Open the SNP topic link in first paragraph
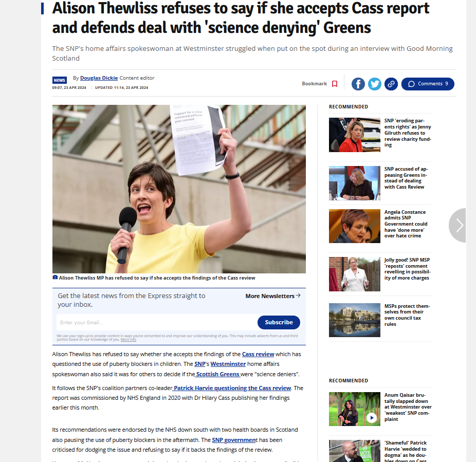Viewport: 476px width, 462px height. coord(200,364)
